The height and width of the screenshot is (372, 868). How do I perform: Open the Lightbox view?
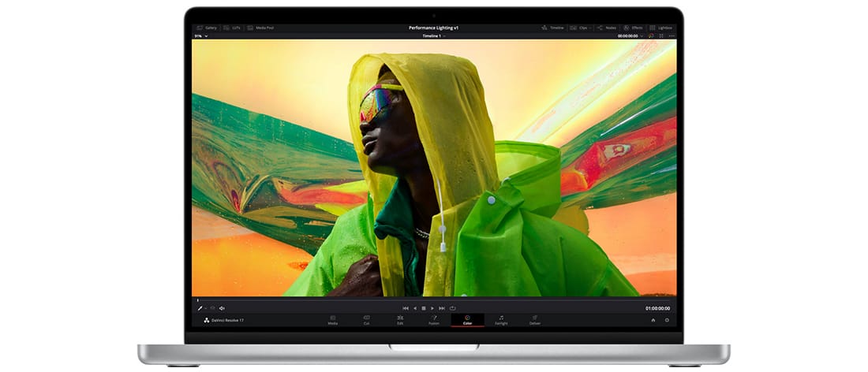[x=661, y=28]
